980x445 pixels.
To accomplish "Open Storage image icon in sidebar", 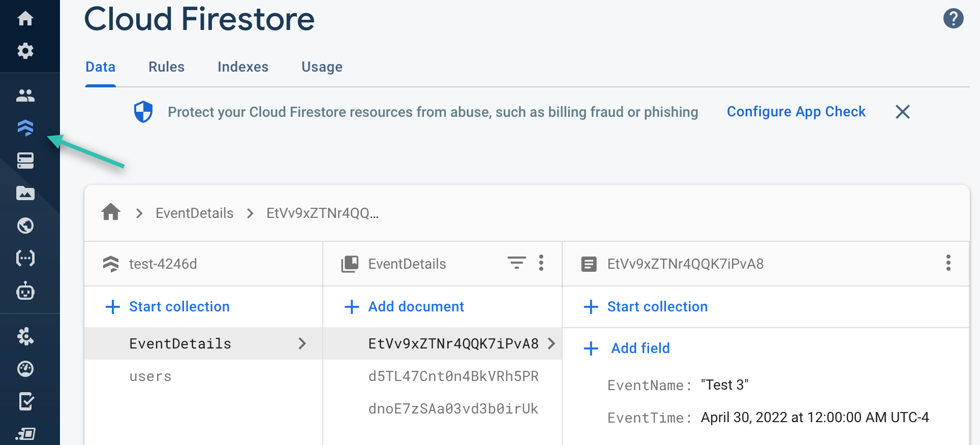I will click(25, 193).
